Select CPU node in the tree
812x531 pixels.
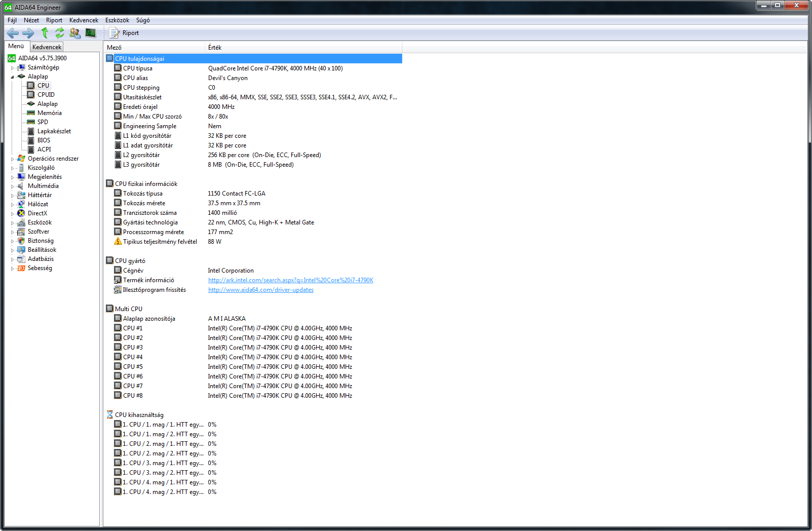pyautogui.click(x=43, y=86)
